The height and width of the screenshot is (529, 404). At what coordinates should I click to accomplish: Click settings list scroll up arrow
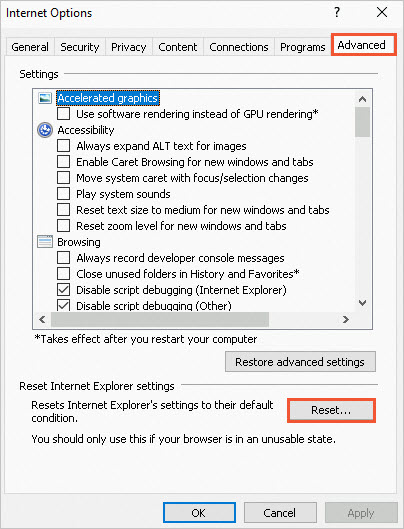click(362, 99)
